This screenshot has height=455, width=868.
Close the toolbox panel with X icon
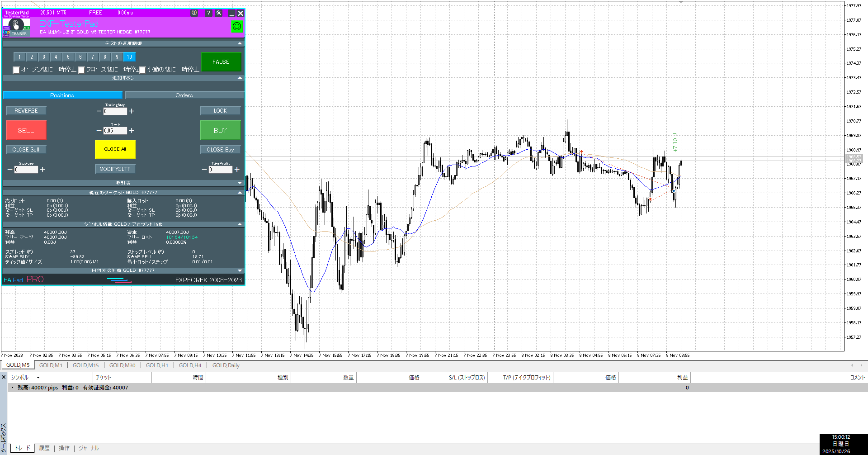pyautogui.click(x=4, y=377)
